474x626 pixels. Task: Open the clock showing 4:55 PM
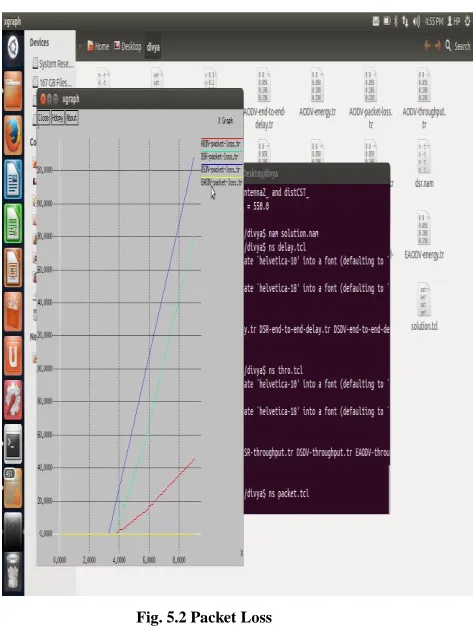pos(434,21)
